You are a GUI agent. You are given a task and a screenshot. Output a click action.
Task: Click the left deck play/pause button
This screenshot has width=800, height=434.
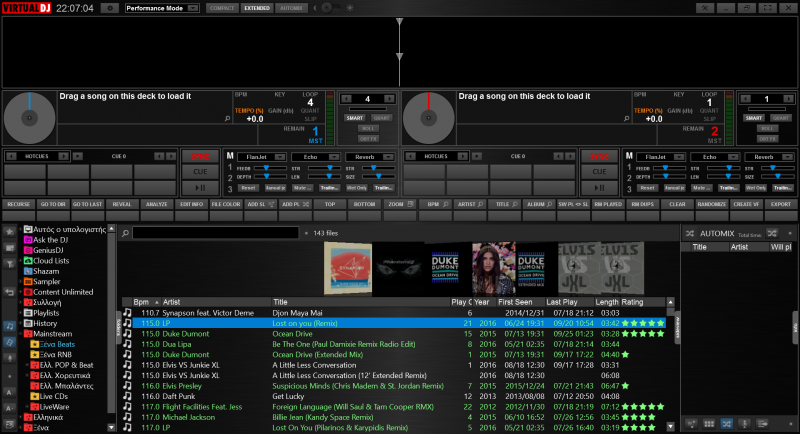(x=200, y=188)
